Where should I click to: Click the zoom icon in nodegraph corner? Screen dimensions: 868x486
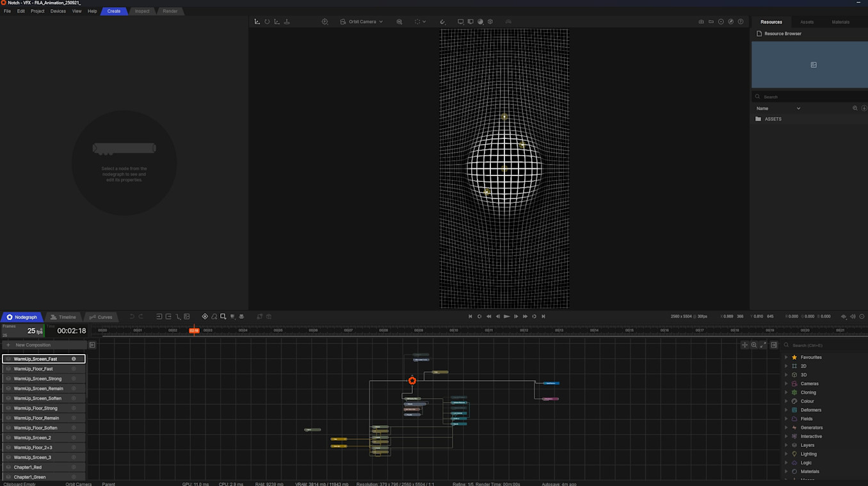tap(754, 345)
